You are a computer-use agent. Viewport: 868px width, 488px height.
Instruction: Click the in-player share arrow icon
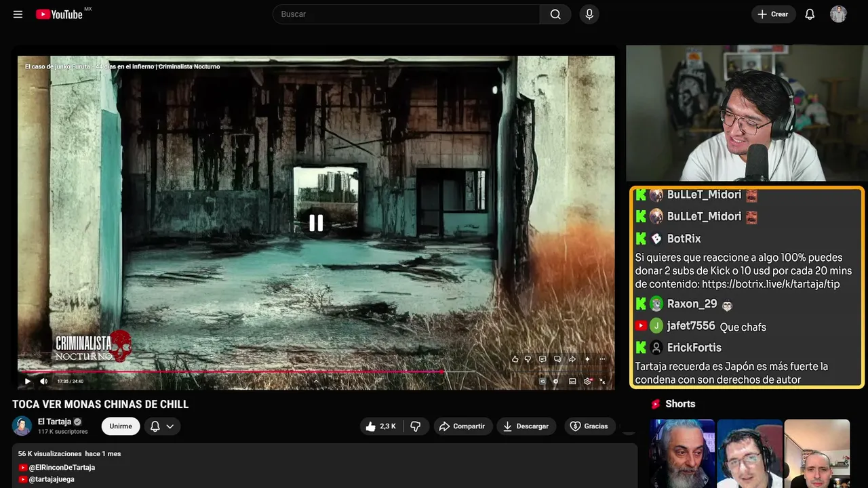[x=572, y=359]
